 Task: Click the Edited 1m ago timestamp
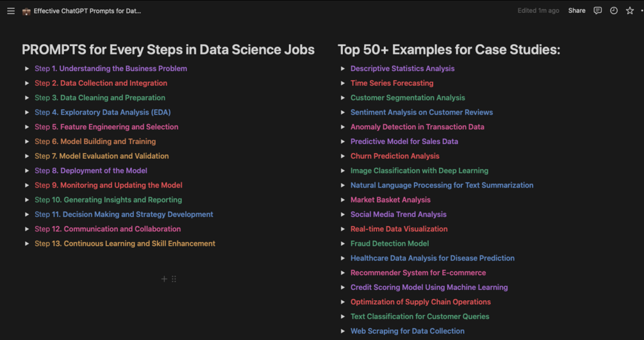tap(538, 11)
